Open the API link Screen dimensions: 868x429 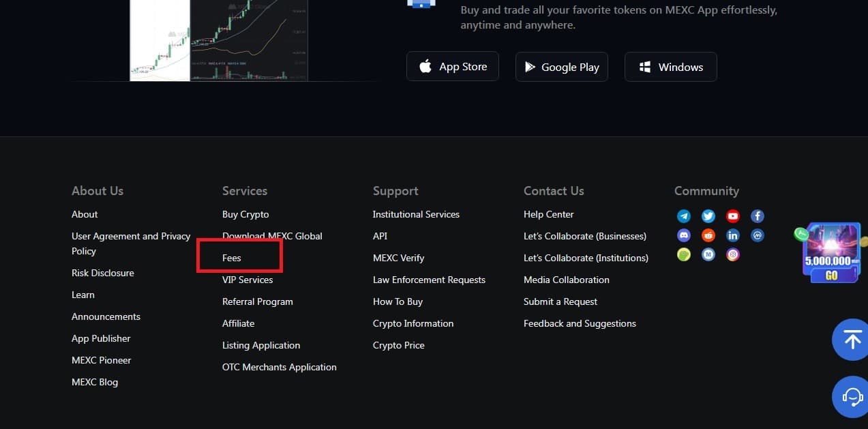[380, 236]
